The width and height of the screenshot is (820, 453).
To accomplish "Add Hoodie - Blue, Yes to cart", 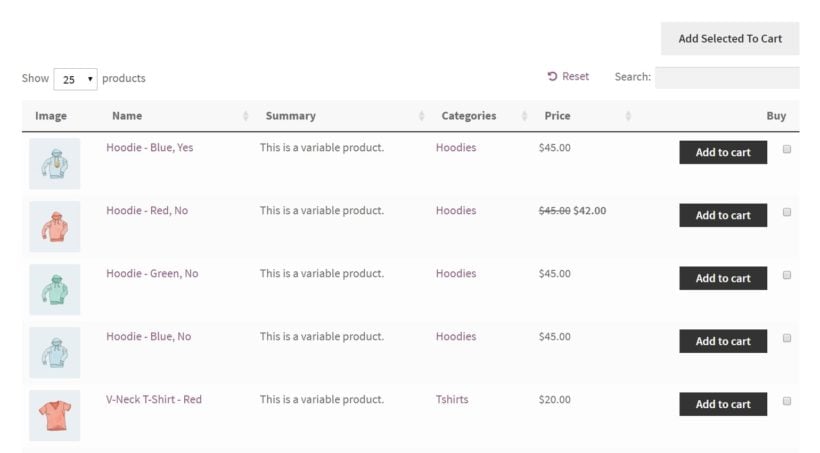I will point(723,152).
